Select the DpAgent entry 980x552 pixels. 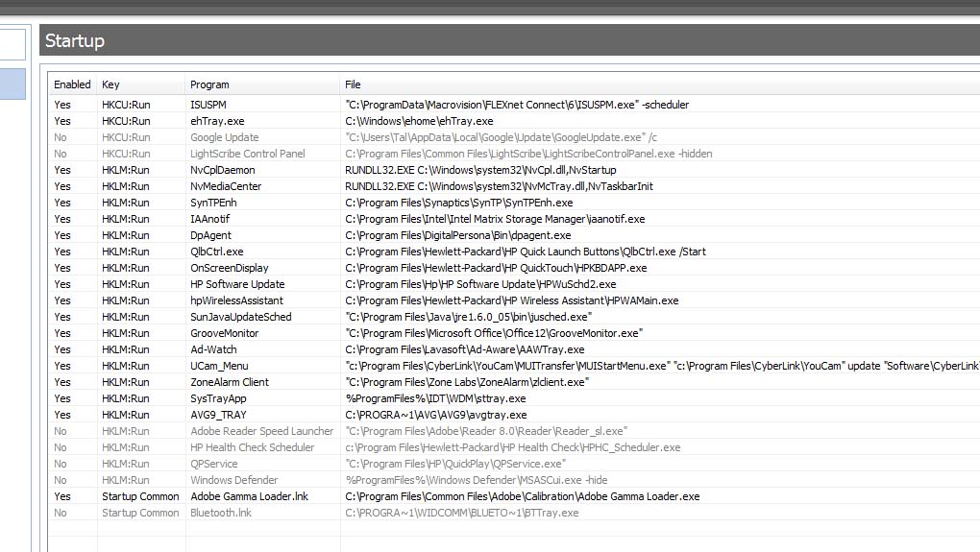tap(210, 235)
